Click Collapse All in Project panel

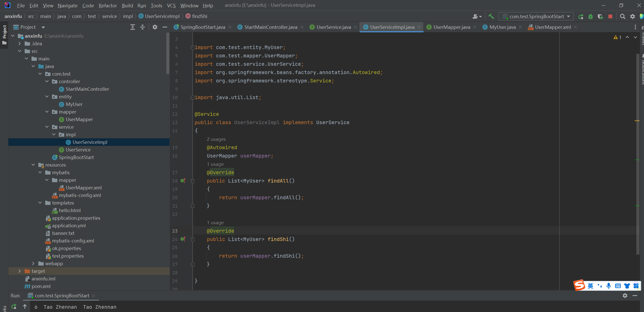point(143,27)
